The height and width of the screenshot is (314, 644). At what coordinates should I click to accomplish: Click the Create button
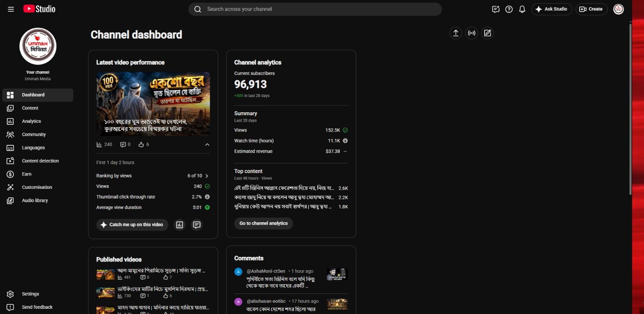[591, 9]
